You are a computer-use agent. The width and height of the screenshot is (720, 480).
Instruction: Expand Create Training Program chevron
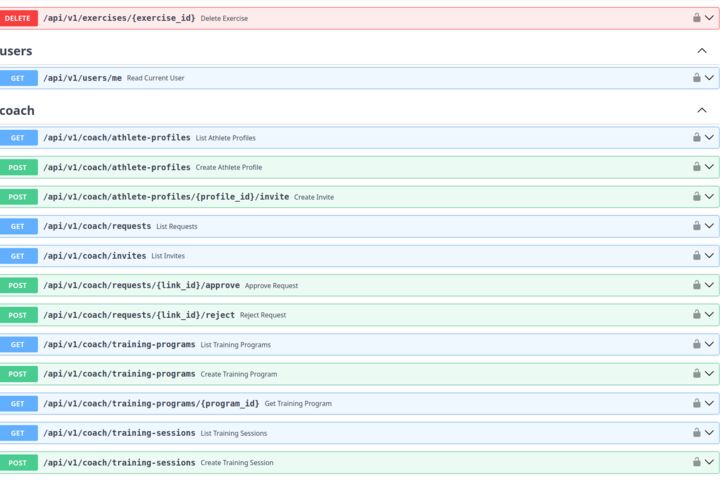[x=709, y=373]
